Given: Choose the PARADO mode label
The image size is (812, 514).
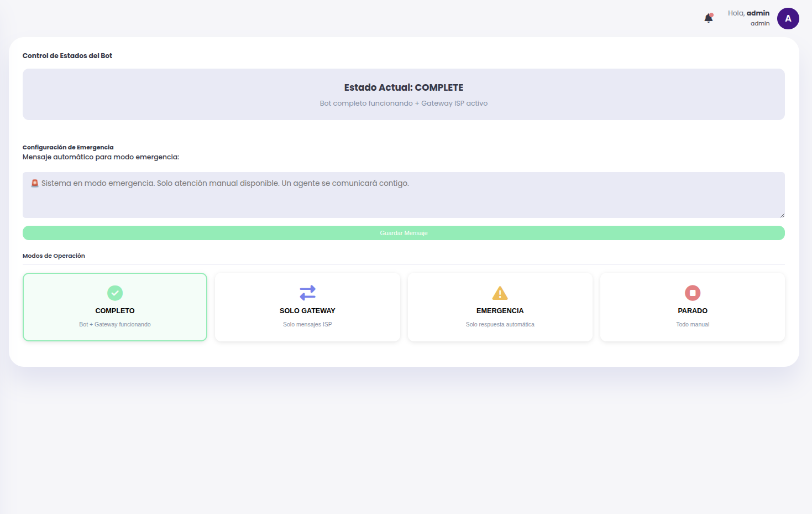Looking at the screenshot, I should [693, 311].
